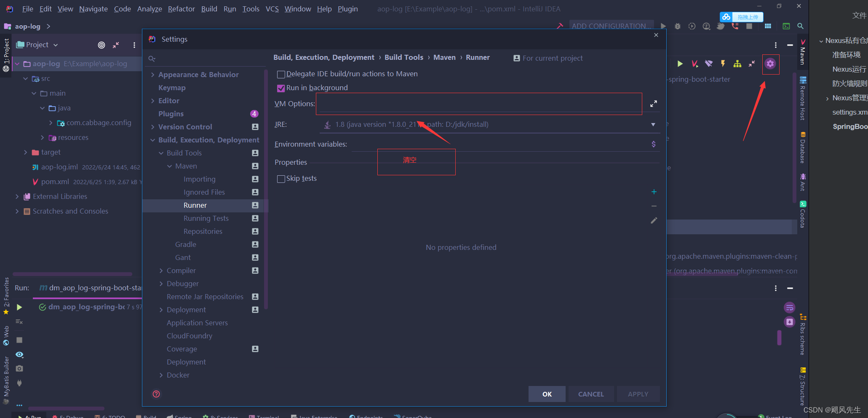Click the Maven settings gear icon
Image resolution: width=868 pixels, height=418 pixels.
(x=770, y=64)
